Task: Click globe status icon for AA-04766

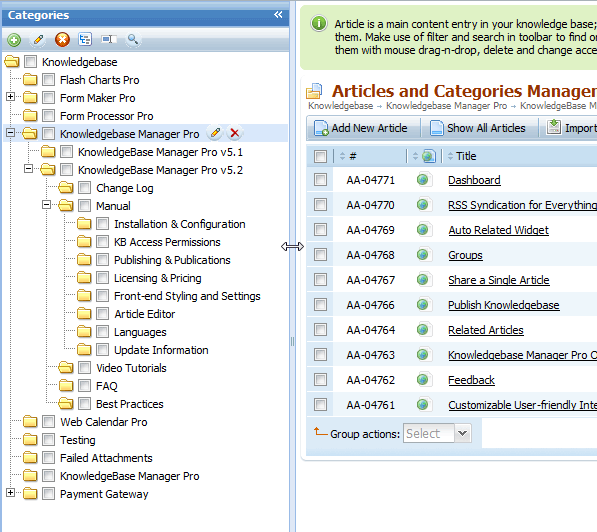Action: point(423,304)
